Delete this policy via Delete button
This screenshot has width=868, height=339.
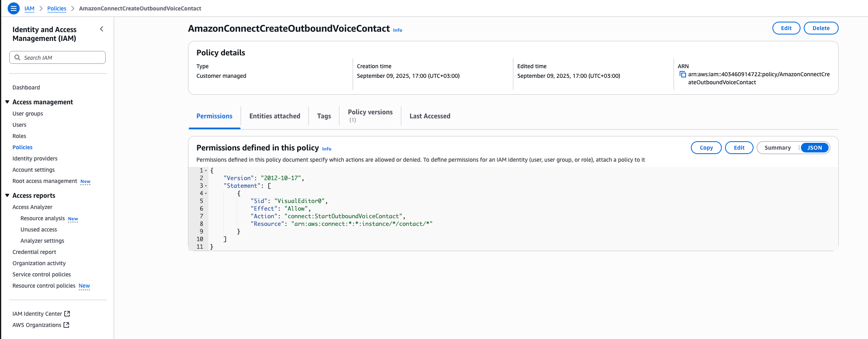pyautogui.click(x=821, y=28)
